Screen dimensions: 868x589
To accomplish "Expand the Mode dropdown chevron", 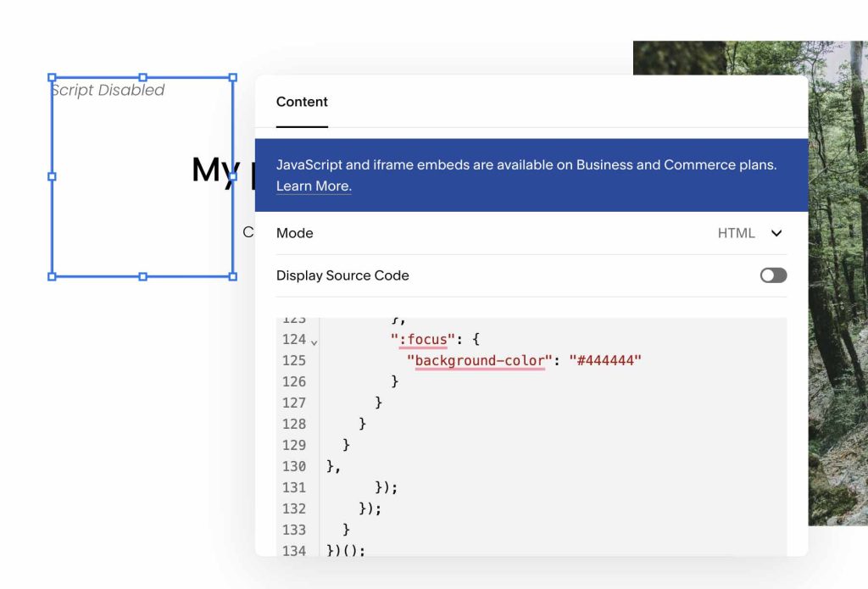I will [776, 233].
